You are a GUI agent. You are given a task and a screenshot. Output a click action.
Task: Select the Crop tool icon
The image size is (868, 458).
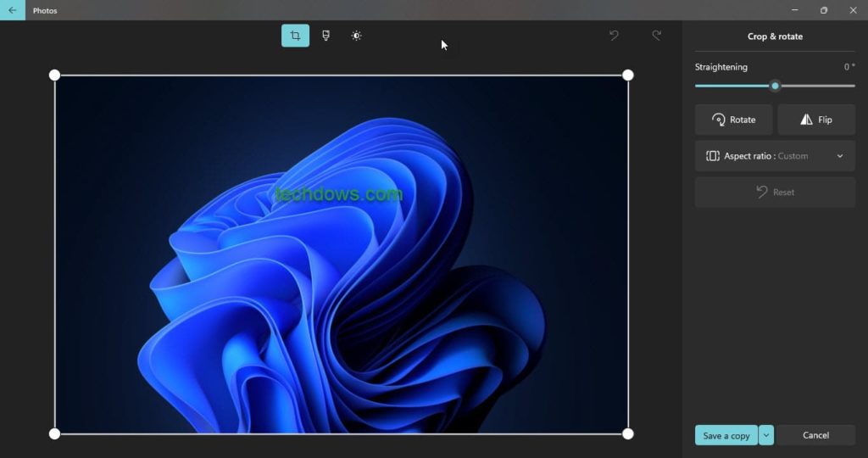[295, 36]
